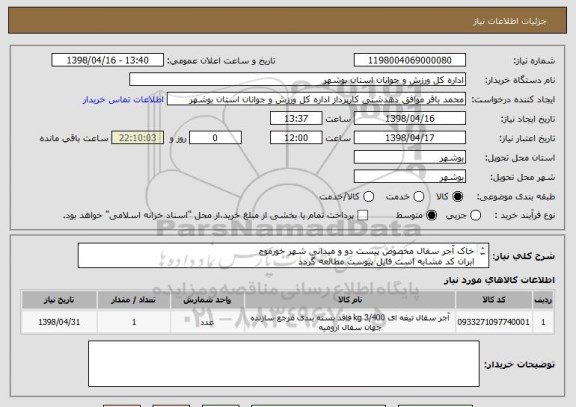The width and height of the screenshot is (576, 407).
Task: Click the need creation date 1398/04/16
Action: (x=410, y=119)
